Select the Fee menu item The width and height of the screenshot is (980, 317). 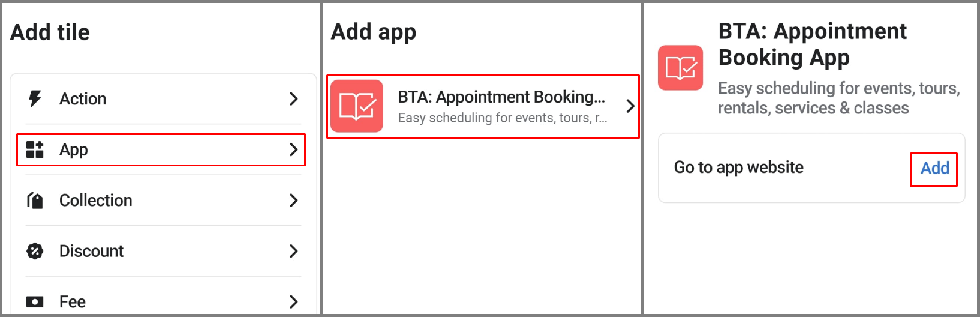pos(163,301)
